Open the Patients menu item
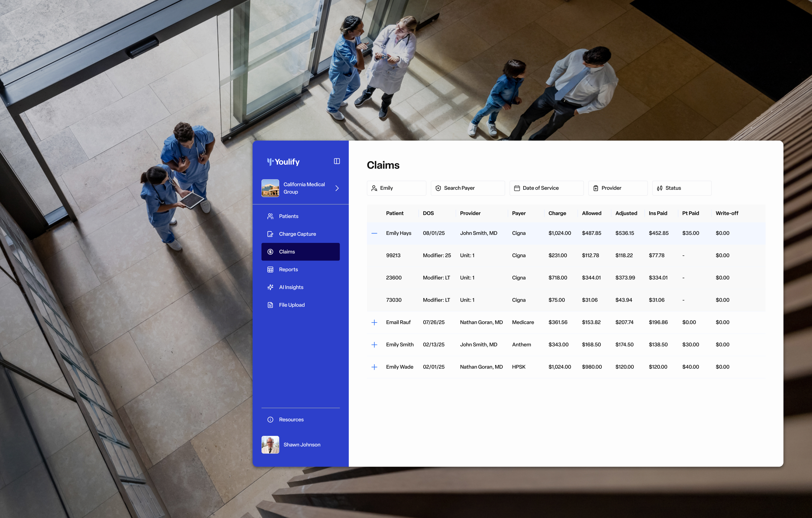The height and width of the screenshot is (518, 812). click(x=301, y=216)
